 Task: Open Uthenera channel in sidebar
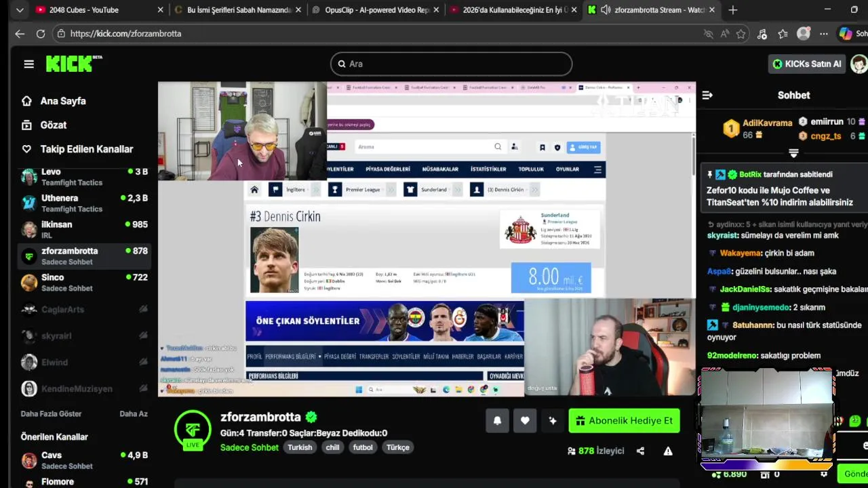pos(85,203)
